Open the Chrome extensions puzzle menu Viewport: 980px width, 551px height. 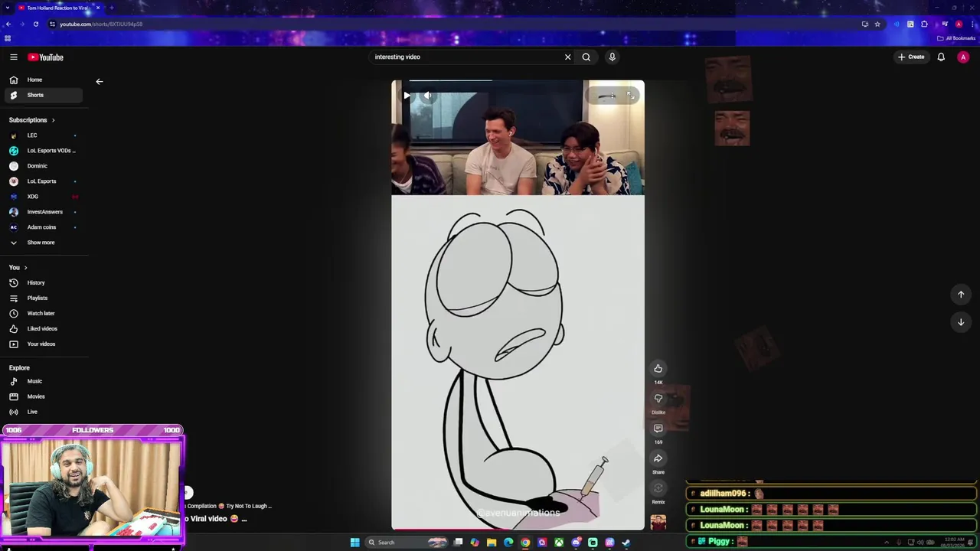pyautogui.click(x=924, y=24)
